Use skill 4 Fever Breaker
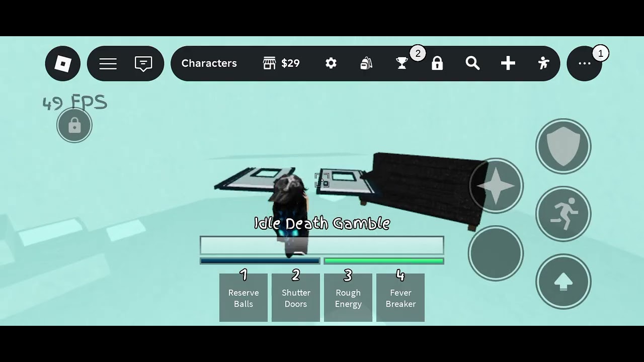The height and width of the screenshot is (362, 644). [x=400, y=298]
